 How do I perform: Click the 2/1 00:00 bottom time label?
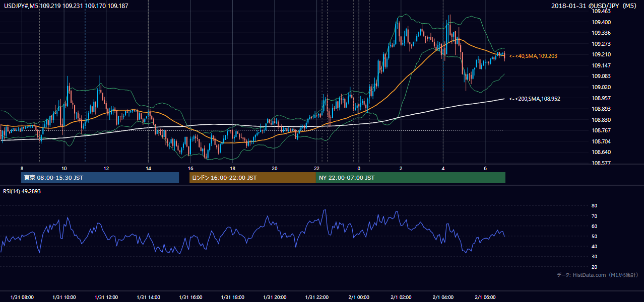(x=359, y=297)
